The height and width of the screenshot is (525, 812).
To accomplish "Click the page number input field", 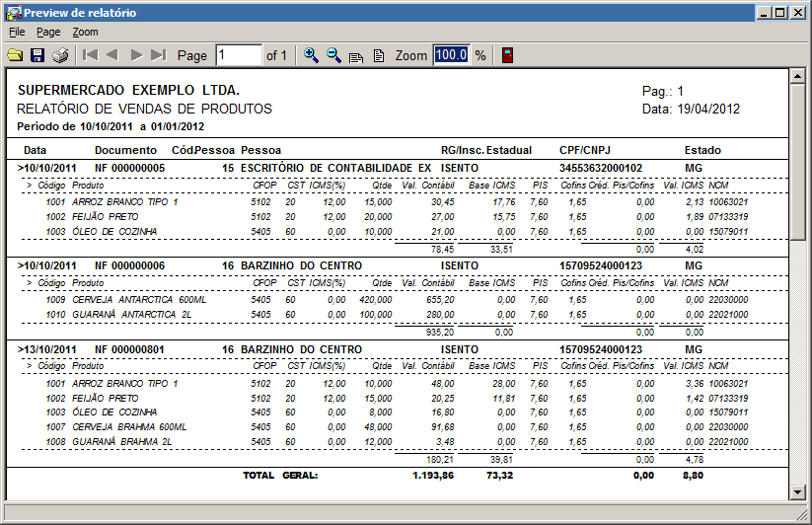I will click(x=238, y=55).
